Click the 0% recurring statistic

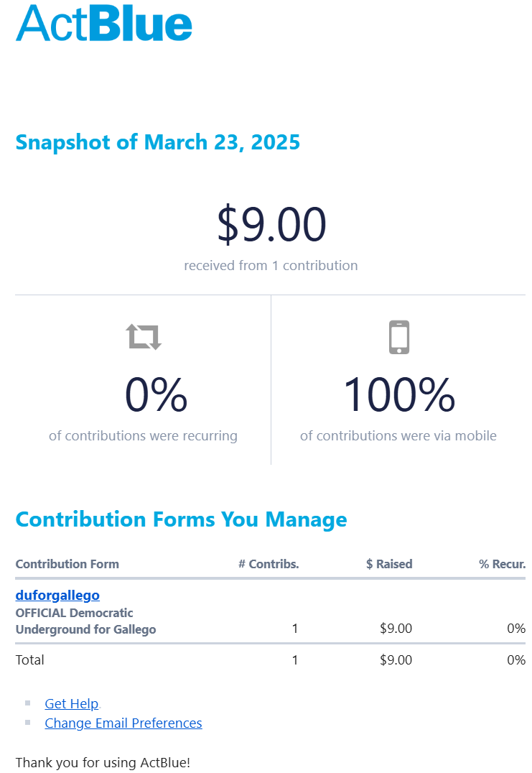pos(156,394)
